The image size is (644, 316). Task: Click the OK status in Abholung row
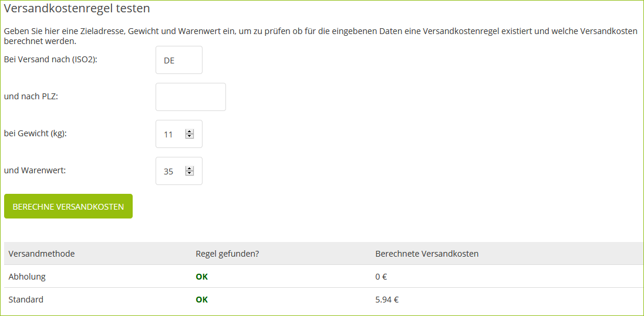pos(202,277)
